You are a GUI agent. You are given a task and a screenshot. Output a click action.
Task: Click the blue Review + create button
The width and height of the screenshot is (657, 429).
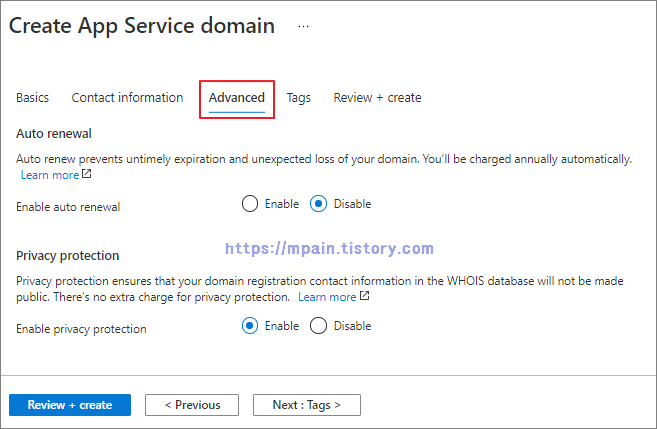(x=70, y=405)
